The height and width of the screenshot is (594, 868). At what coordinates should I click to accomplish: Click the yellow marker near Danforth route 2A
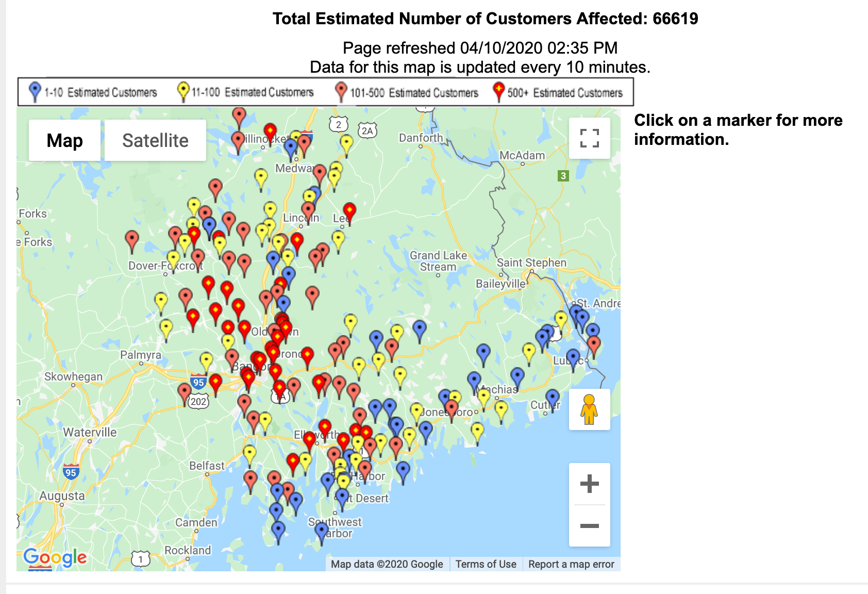coord(347,145)
